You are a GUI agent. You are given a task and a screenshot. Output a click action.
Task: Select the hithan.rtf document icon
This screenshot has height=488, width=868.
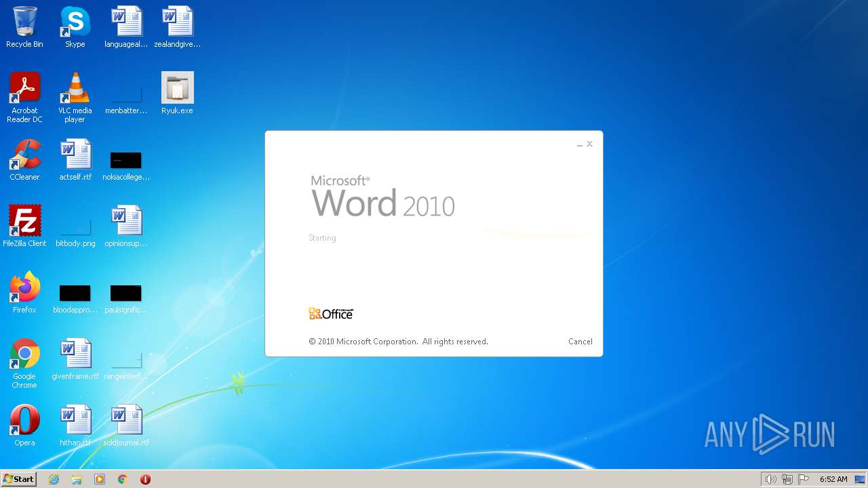75,426
